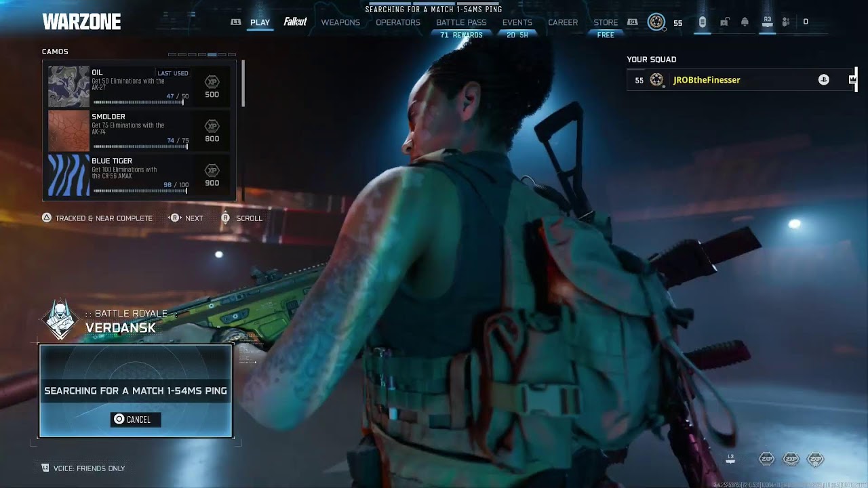
Task: Click the 98 / 100 Blue Tiger count
Action: pos(176,185)
